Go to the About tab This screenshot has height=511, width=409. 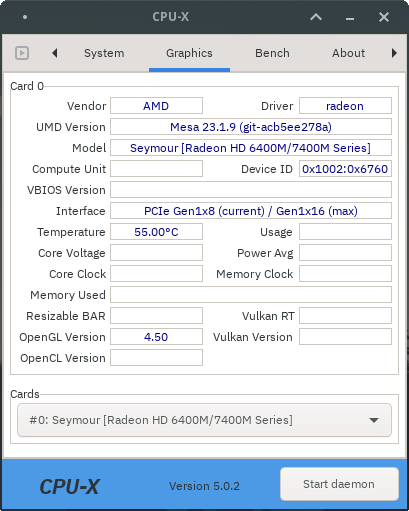pos(348,53)
